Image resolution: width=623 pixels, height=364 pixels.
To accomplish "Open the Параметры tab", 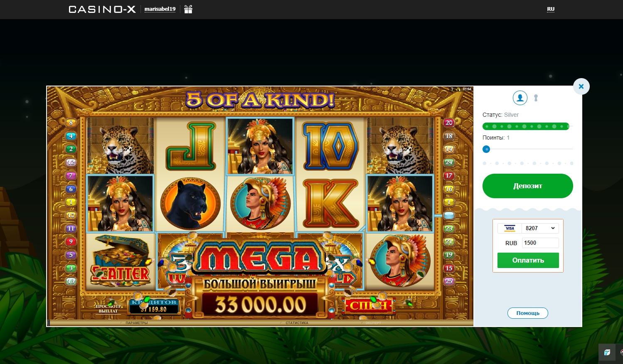I will pos(136,323).
